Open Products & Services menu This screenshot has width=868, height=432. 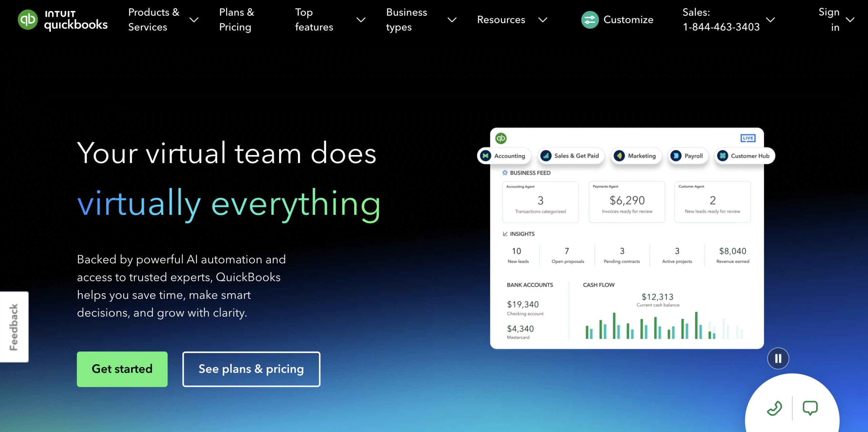point(154,20)
